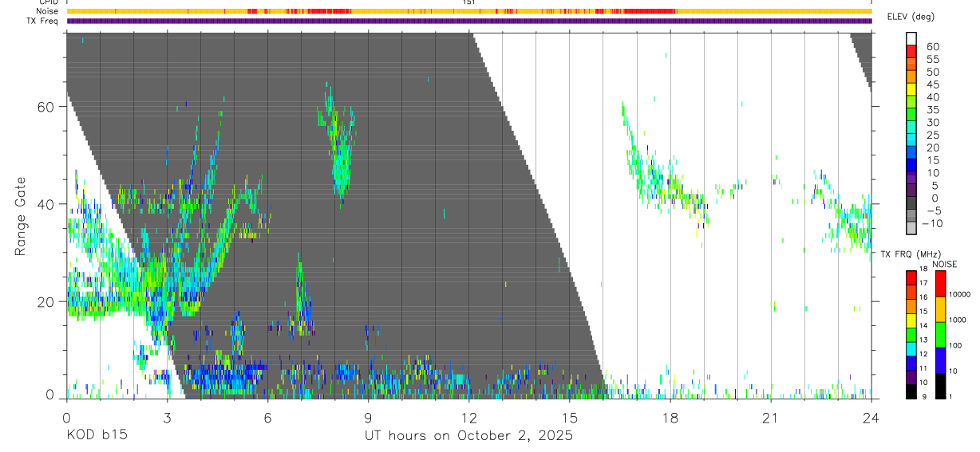
Task: Click the blue segment of the NOISE color bar
Action: click(940, 360)
